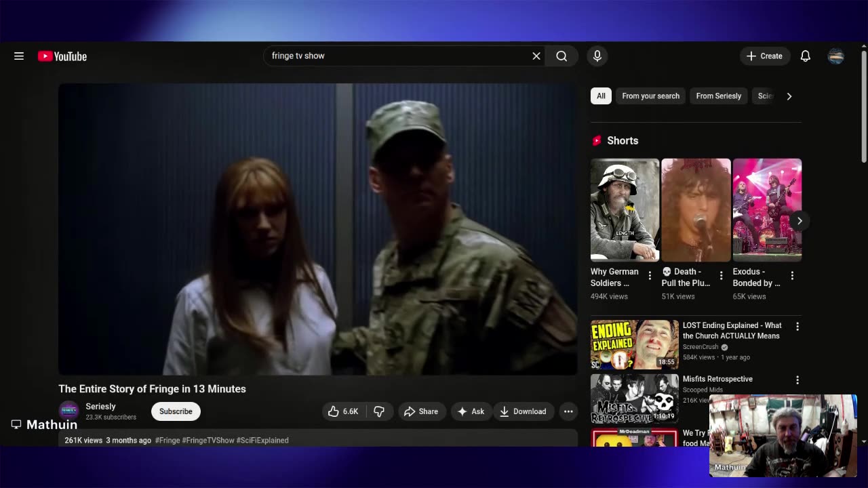Open the Ask AI assistant button
The image size is (868, 488).
tap(471, 411)
